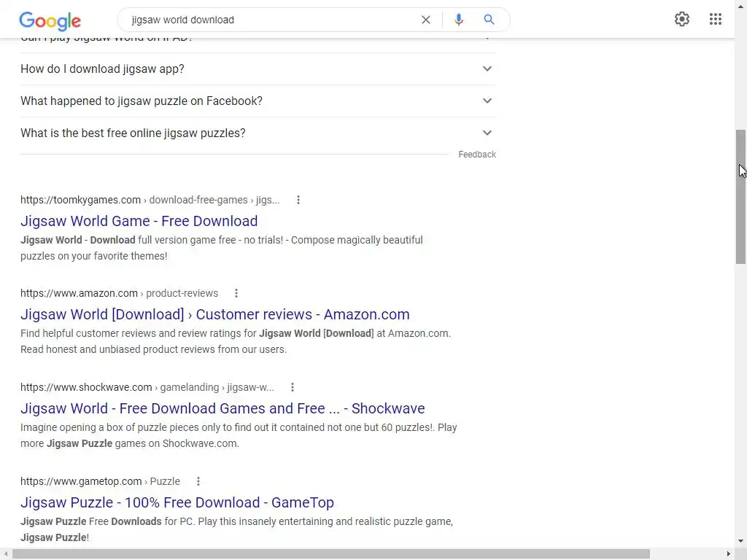The image size is (747, 560).
Task: Click the horizontal scrollbar thumb
Action: pyautogui.click(x=331, y=554)
